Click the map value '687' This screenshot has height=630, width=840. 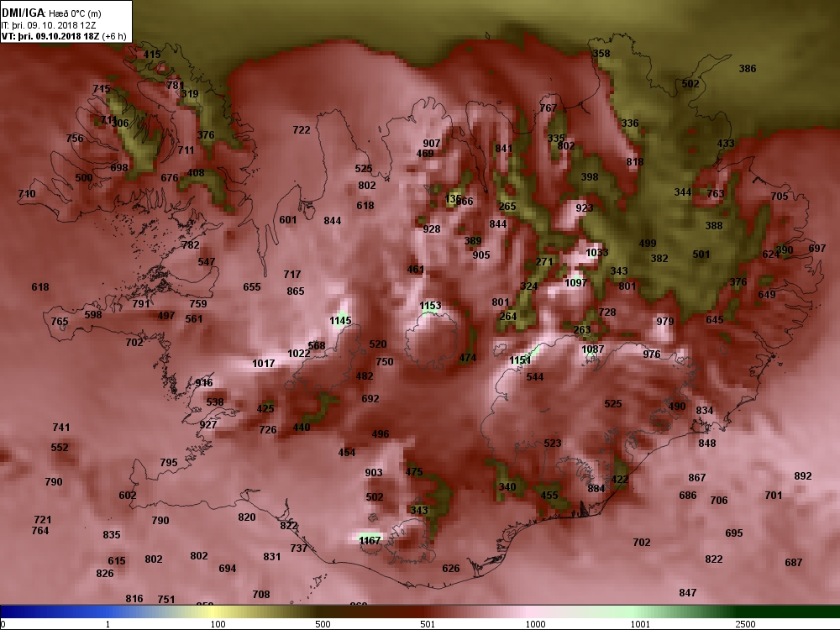tap(794, 563)
